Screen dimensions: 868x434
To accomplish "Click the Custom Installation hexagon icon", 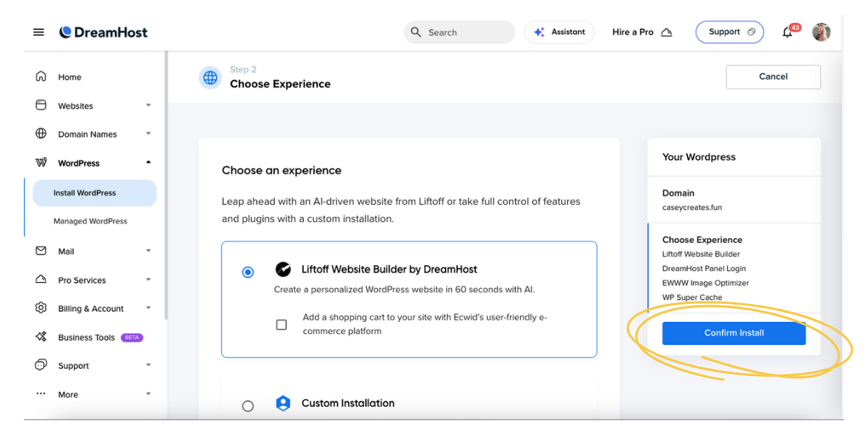I will click(x=283, y=404).
